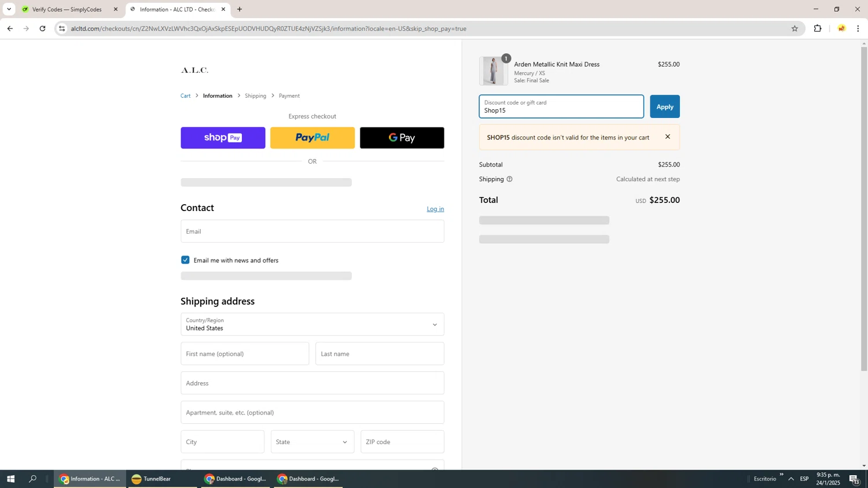Dismiss the SHOP15 invalid code message

tap(668, 137)
